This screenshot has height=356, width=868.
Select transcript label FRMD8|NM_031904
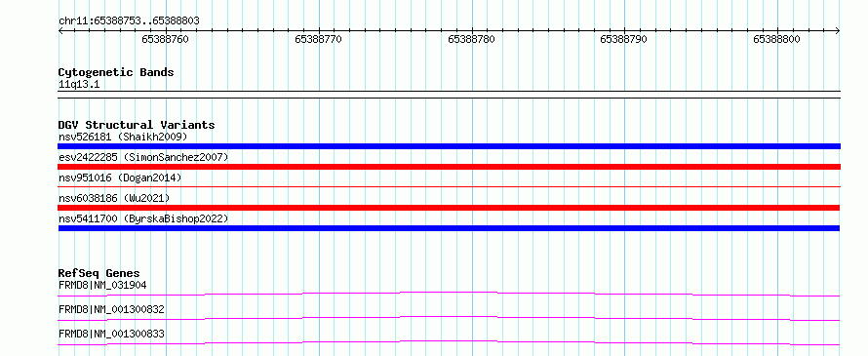point(102,285)
